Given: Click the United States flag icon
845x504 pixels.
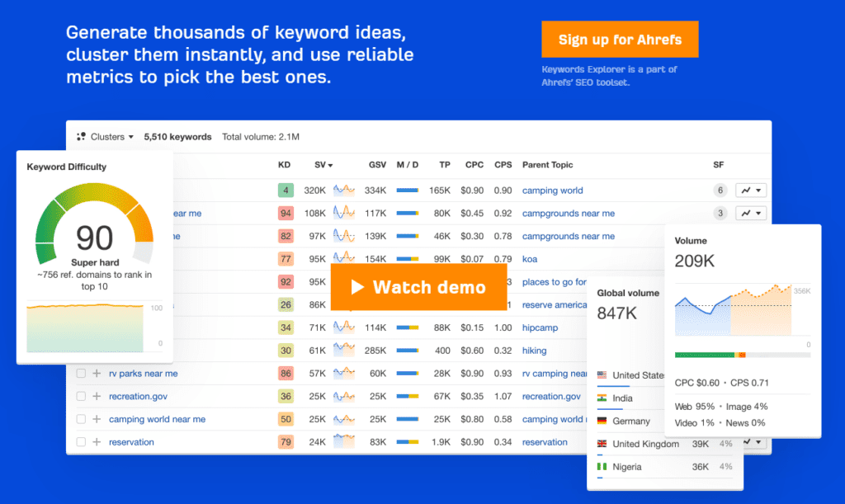Looking at the screenshot, I should [x=602, y=374].
